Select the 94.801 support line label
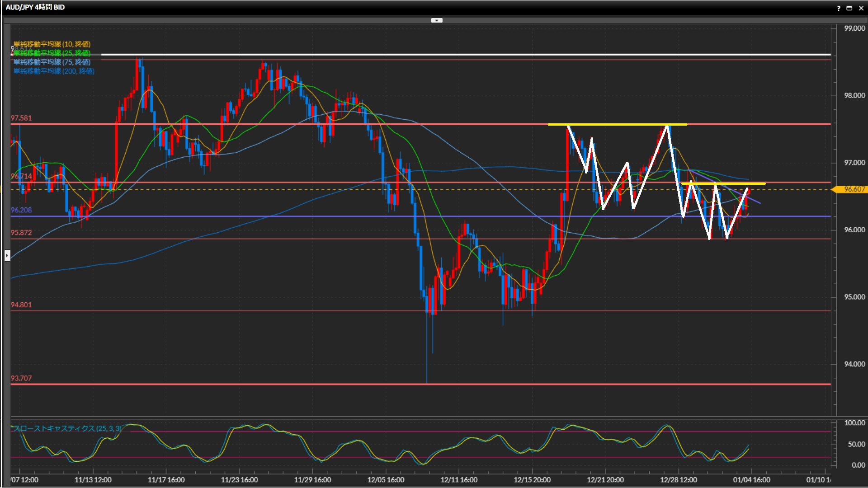The height and width of the screenshot is (488, 868). coord(21,305)
